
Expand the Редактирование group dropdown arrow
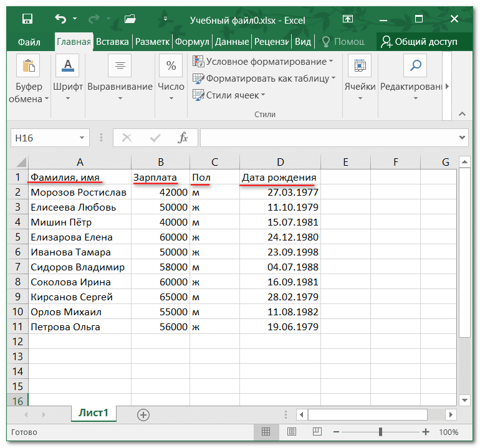(415, 98)
